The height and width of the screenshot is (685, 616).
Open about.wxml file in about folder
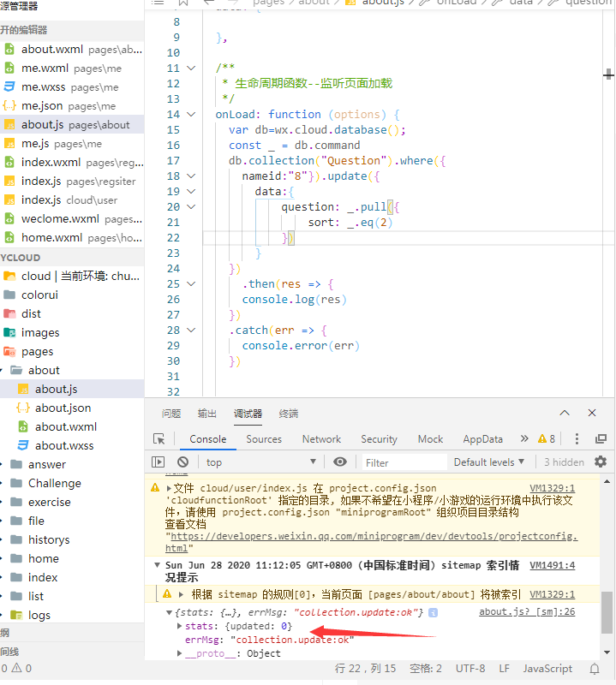72,426
